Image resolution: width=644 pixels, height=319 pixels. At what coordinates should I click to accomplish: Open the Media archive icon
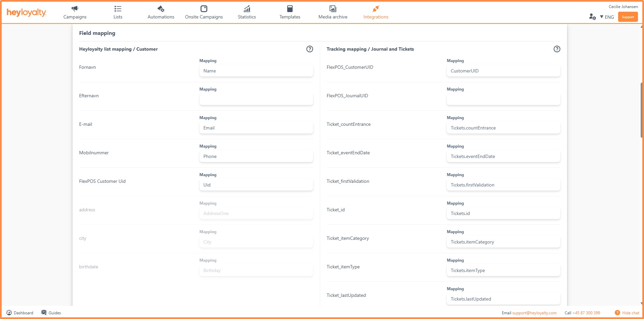click(333, 9)
